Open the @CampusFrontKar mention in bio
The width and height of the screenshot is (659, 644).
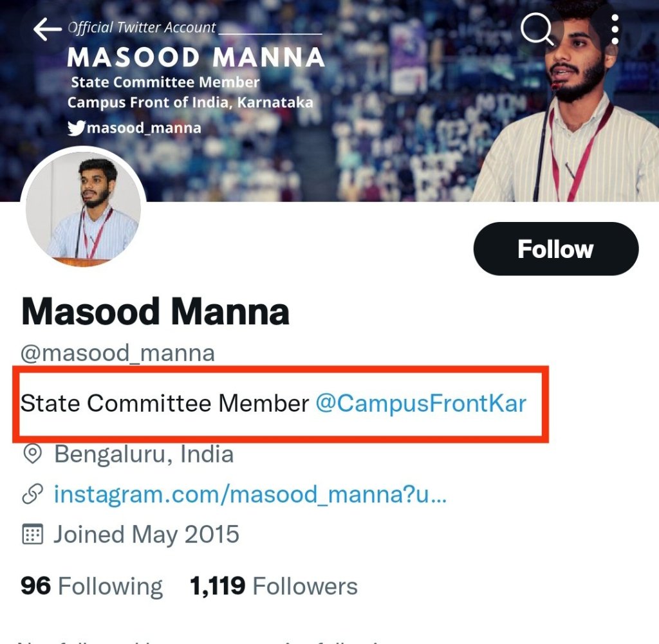[421, 403]
